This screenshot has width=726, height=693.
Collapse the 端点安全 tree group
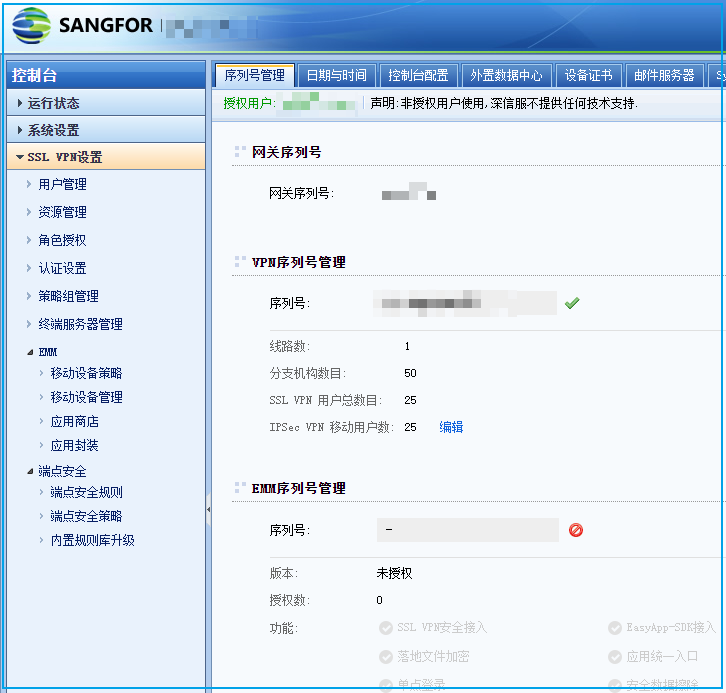tap(30, 471)
